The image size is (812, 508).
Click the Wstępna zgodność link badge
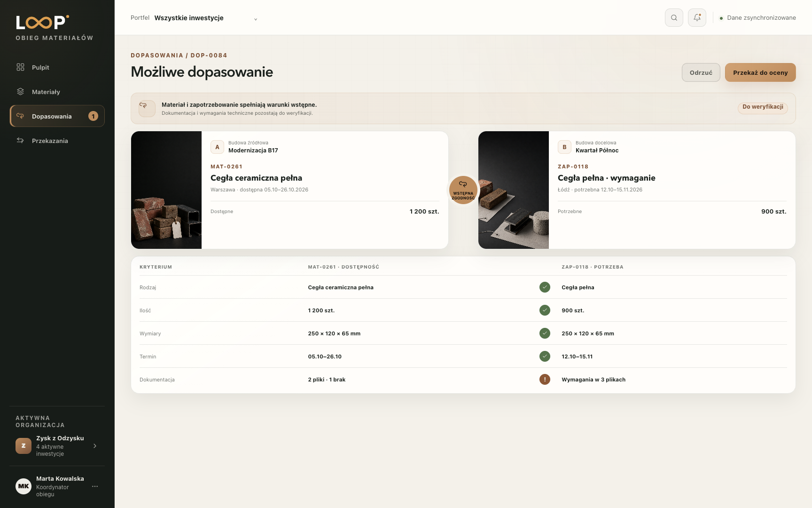[x=463, y=190]
